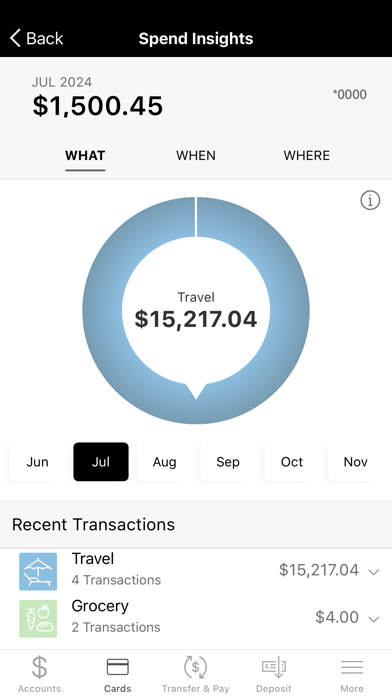The image size is (392, 696).
Task: Tap the Deposit check icon
Action: coord(273,667)
